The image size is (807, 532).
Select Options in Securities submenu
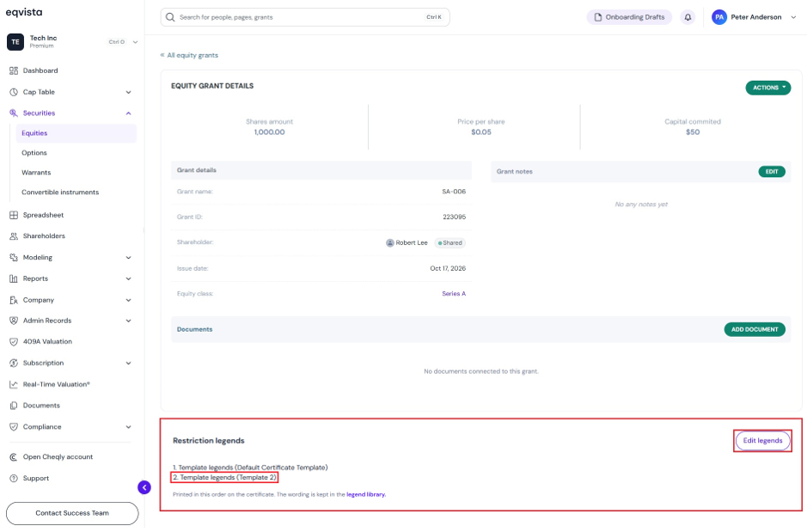(34, 154)
